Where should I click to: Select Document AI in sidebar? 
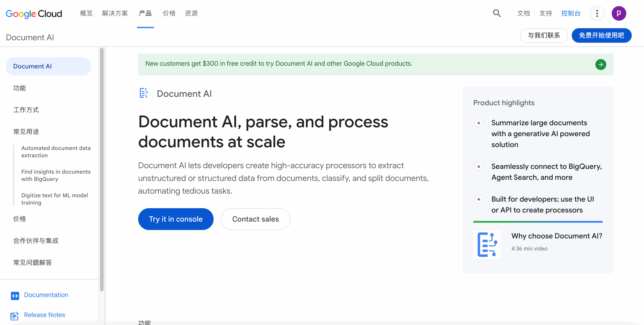click(48, 66)
